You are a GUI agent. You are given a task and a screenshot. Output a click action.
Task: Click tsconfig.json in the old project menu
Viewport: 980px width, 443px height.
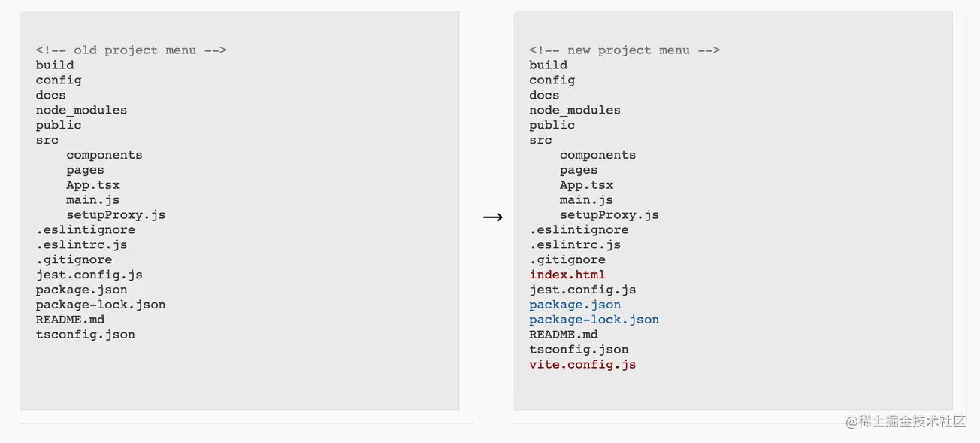85,335
